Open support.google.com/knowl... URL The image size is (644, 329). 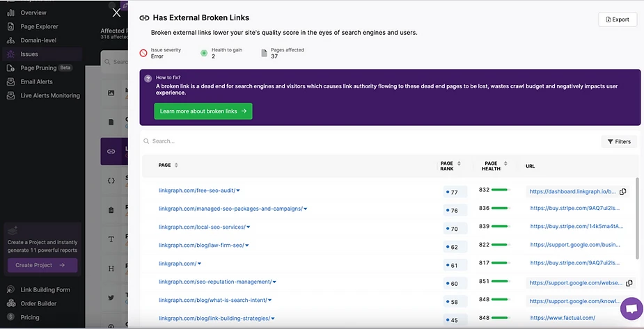tap(575, 301)
